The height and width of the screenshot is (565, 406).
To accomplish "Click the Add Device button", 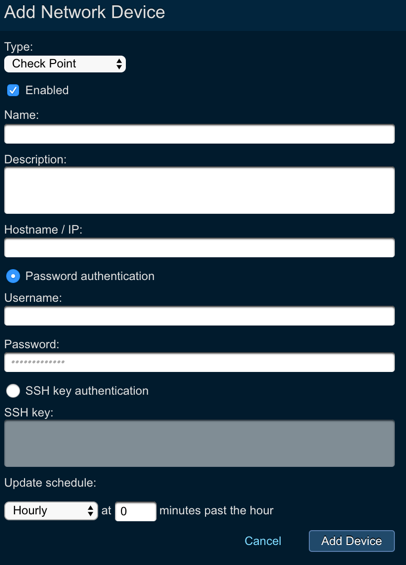I will click(352, 541).
